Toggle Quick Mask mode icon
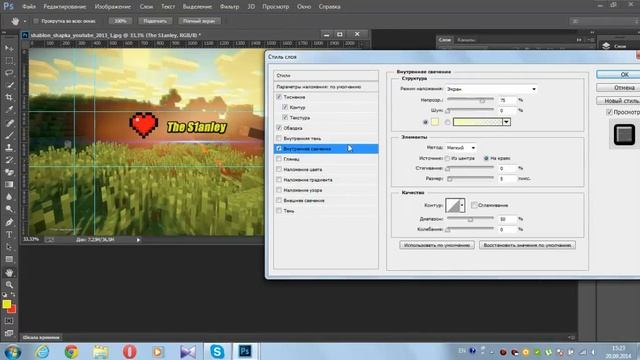This screenshot has height=360, width=640. click(x=9, y=321)
